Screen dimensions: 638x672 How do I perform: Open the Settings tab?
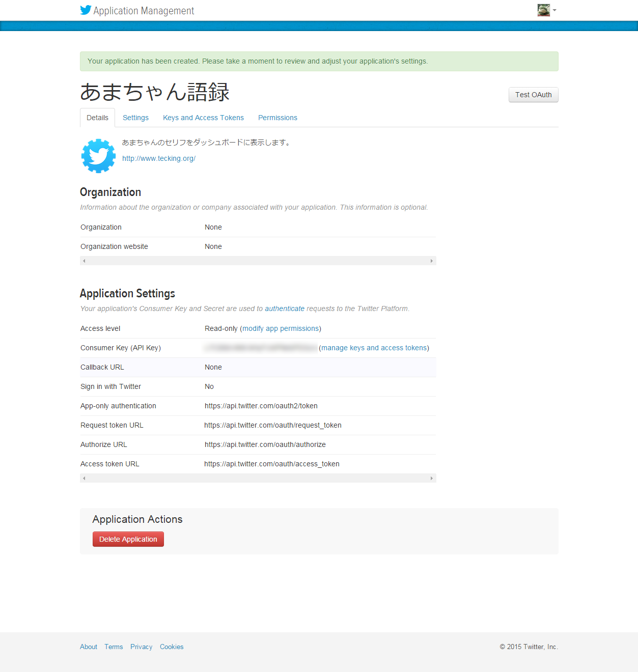click(x=135, y=118)
